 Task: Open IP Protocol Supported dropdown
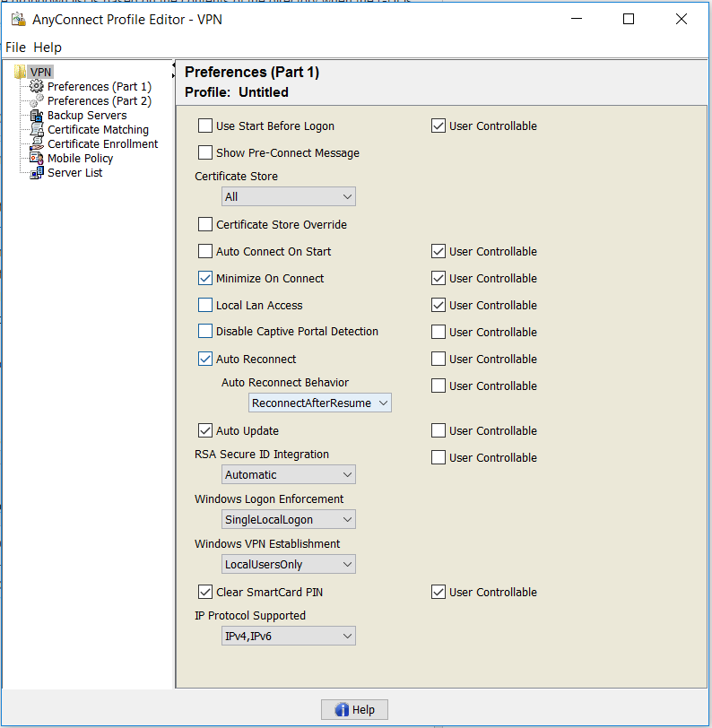tap(289, 636)
